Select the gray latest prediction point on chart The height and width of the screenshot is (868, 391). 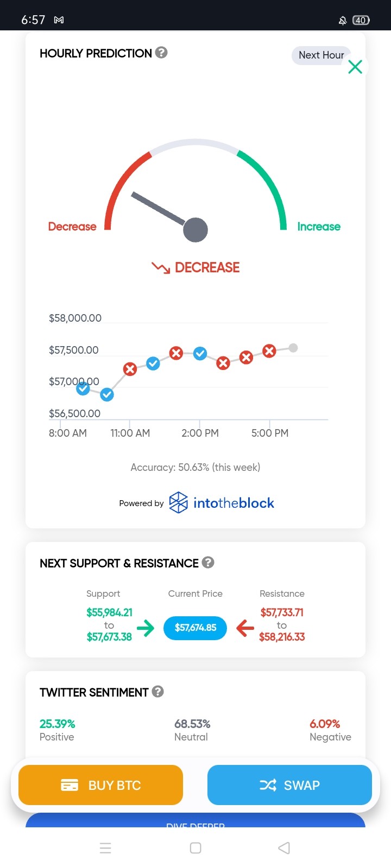point(293,348)
